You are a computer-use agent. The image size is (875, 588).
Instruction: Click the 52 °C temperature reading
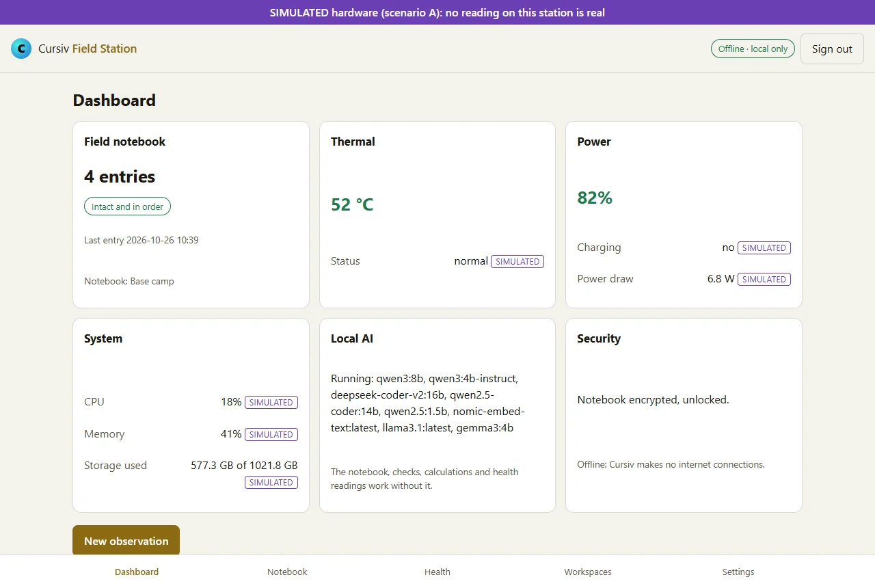[x=352, y=204]
